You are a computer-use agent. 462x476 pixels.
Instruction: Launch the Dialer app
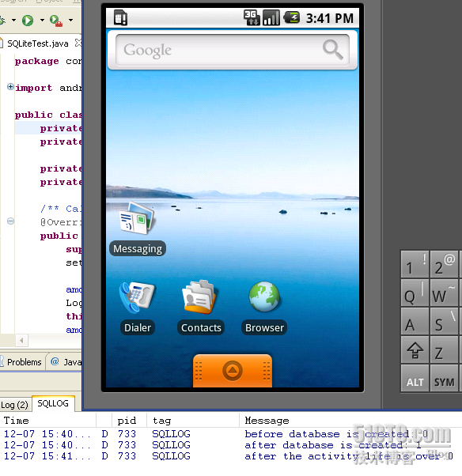tap(138, 297)
